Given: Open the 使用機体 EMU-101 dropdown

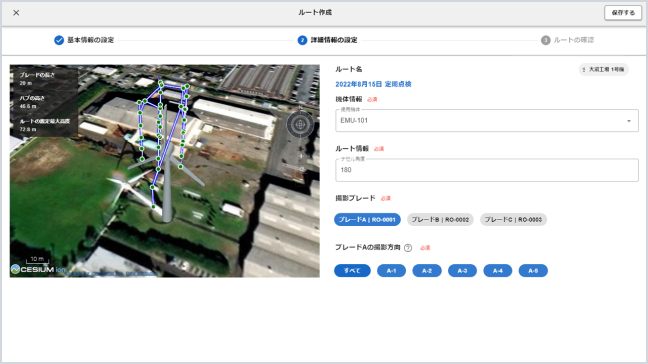Looking at the screenshot, I should tap(487, 121).
